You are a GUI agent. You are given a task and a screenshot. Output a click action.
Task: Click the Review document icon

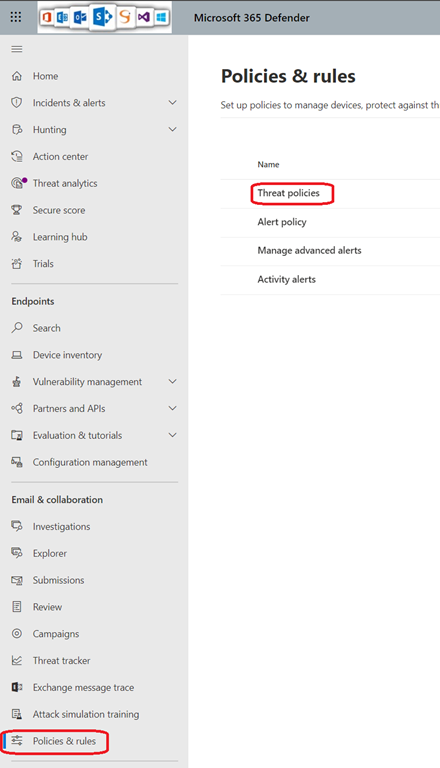tap(17, 607)
